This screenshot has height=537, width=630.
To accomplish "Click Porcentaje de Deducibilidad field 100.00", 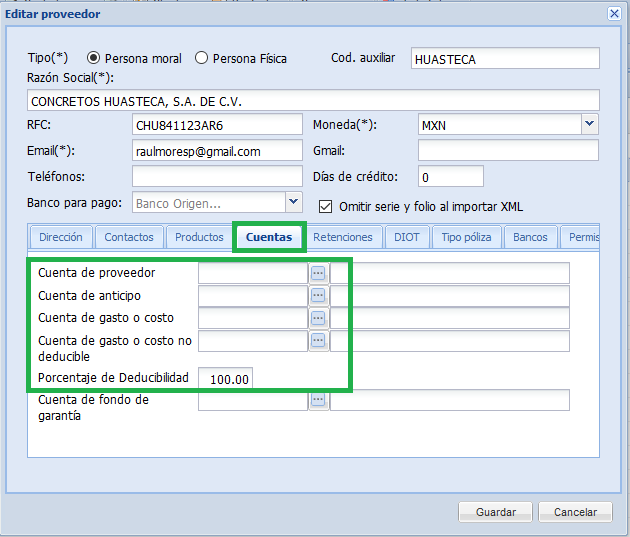I will click(225, 378).
